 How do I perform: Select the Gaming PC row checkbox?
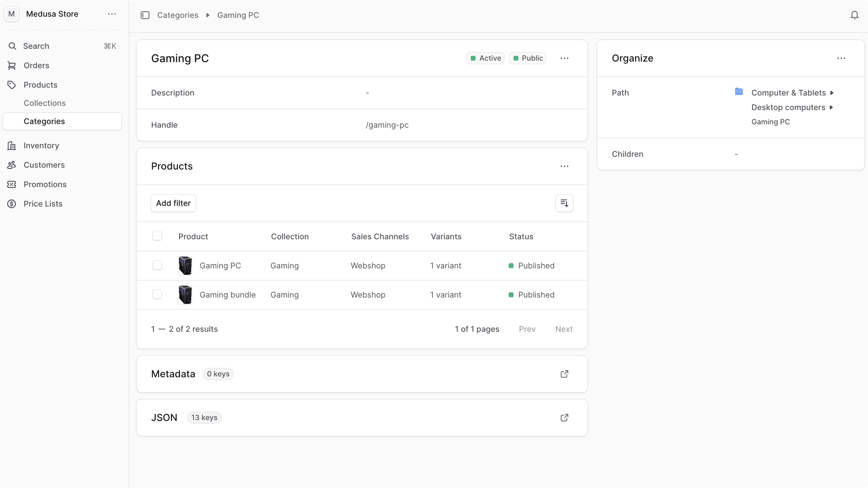pos(157,265)
